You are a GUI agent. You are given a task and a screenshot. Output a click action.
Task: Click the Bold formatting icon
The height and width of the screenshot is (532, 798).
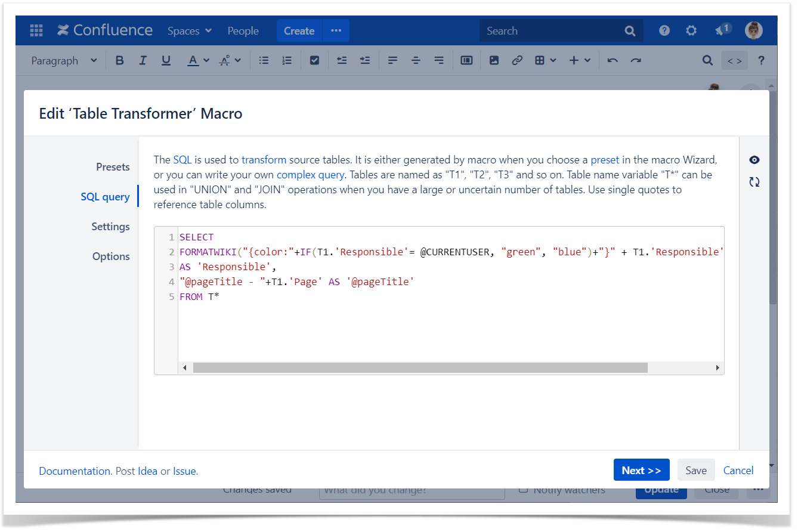(120, 60)
